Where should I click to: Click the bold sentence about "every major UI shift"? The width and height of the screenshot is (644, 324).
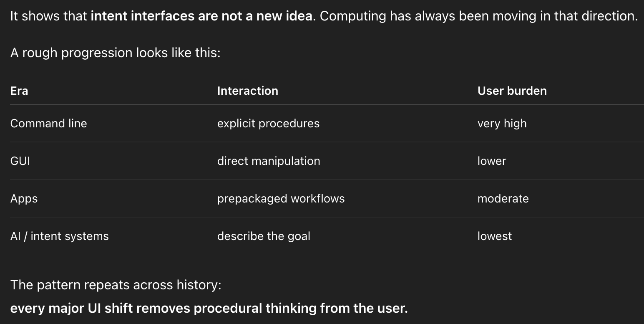(x=209, y=309)
